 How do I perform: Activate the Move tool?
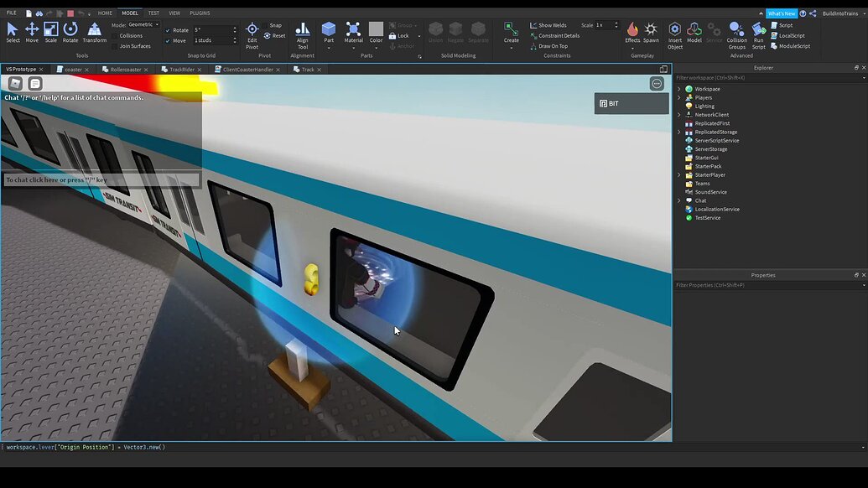(32, 32)
